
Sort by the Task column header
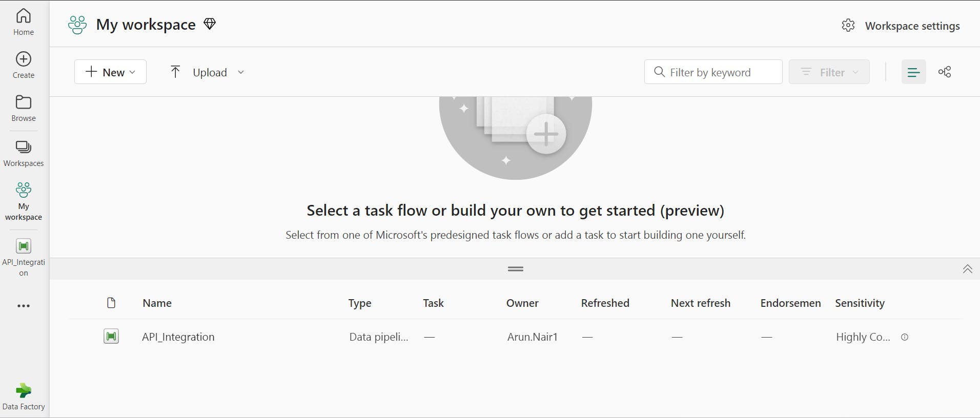(x=433, y=303)
